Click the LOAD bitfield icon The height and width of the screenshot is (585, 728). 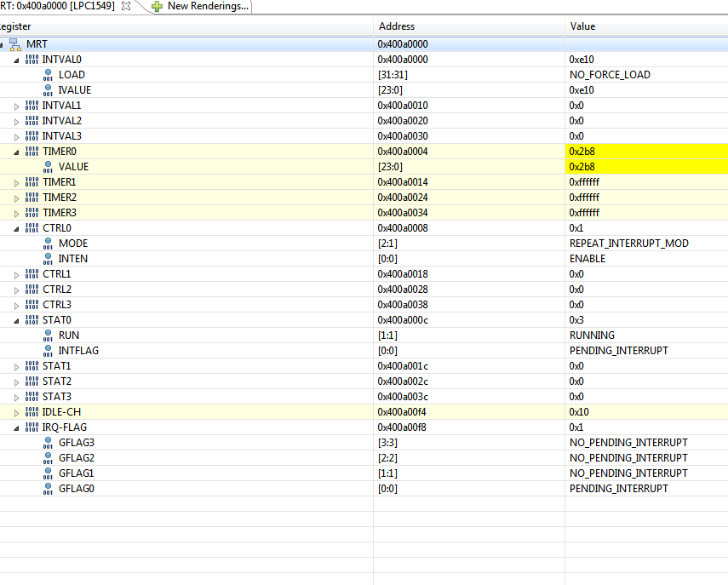tap(48, 75)
